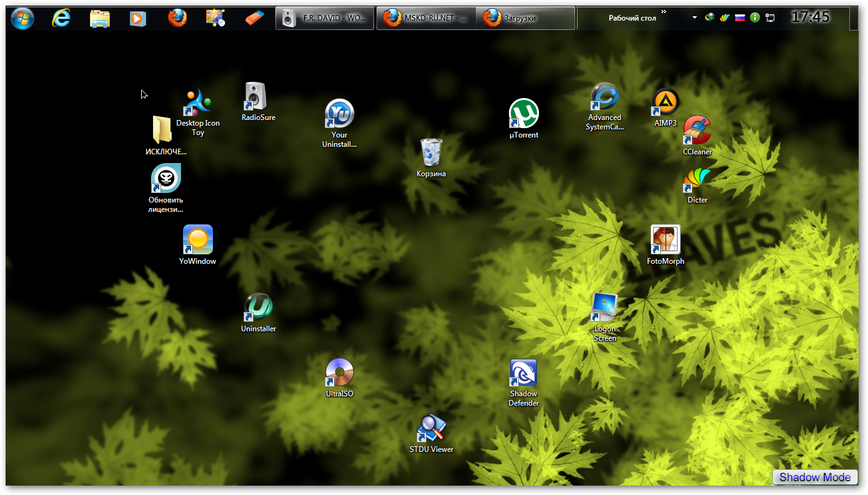868x495 pixels.
Task: Select UltraISO desktop shortcut
Action: coord(340,378)
